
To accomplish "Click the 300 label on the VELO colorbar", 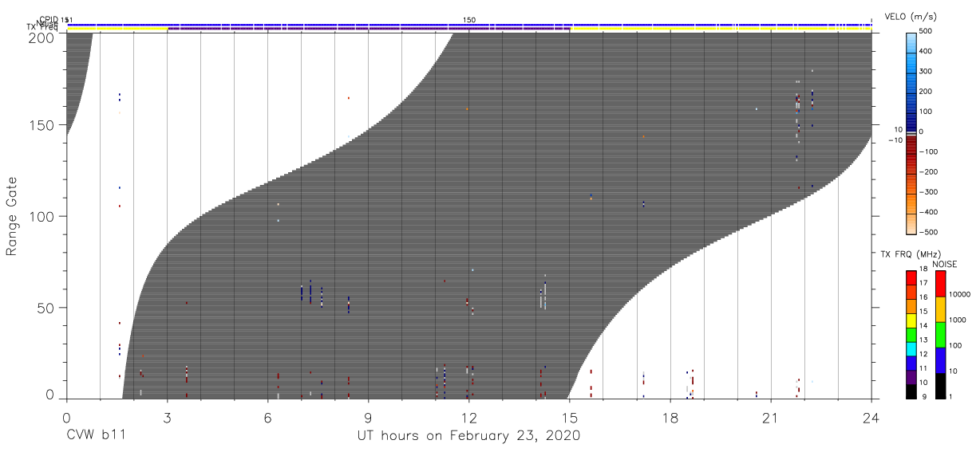I will [927, 71].
